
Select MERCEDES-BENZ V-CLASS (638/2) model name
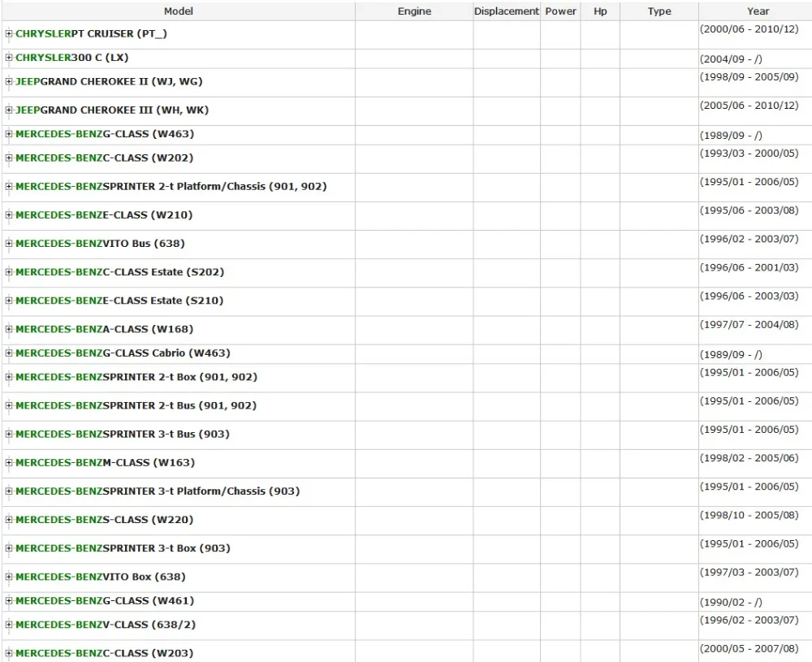pyautogui.click(x=106, y=624)
